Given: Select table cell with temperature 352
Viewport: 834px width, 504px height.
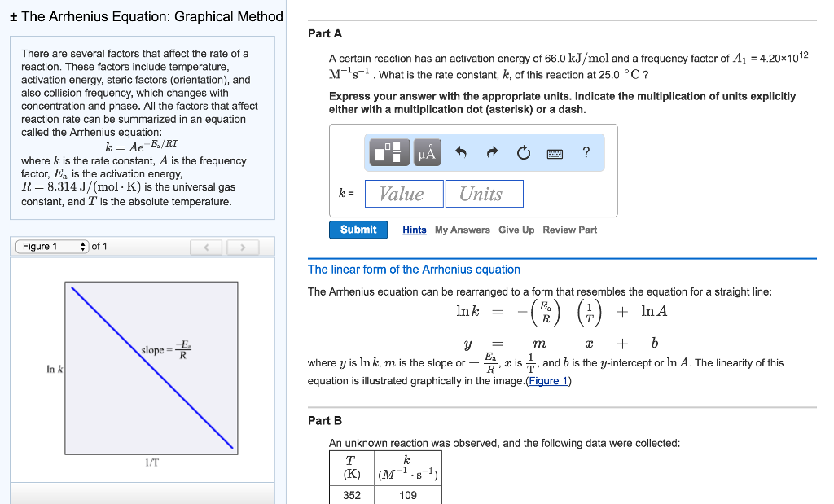Looking at the screenshot, I should (x=352, y=495).
